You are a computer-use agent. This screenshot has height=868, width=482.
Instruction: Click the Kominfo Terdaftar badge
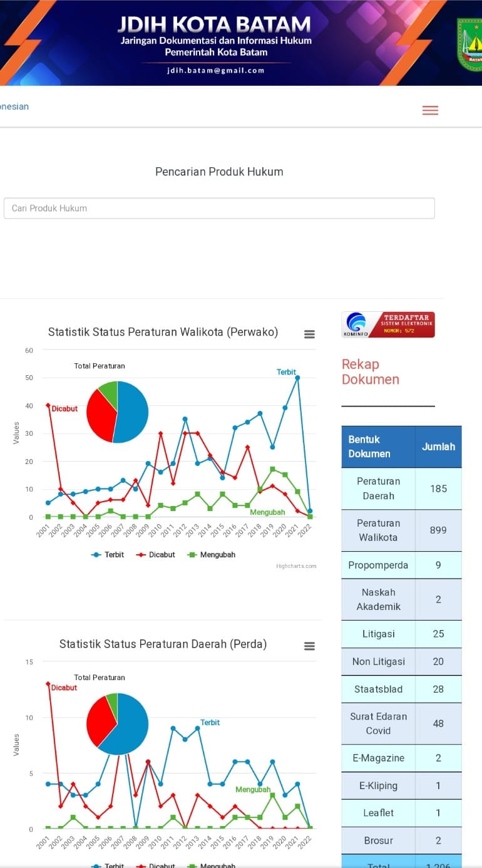click(x=388, y=324)
